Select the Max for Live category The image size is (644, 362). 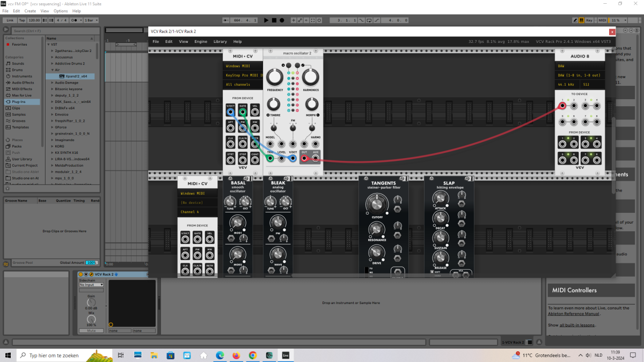click(21, 95)
